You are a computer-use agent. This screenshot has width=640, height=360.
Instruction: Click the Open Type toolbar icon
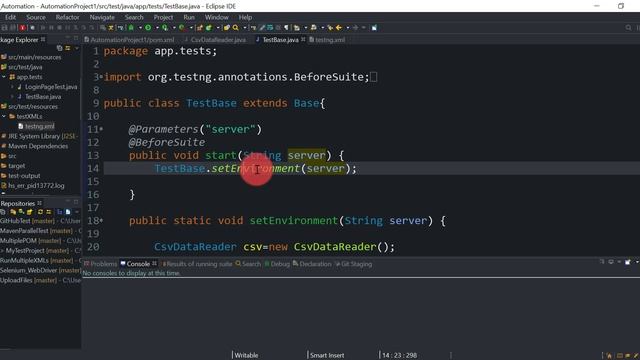tap(227, 28)
